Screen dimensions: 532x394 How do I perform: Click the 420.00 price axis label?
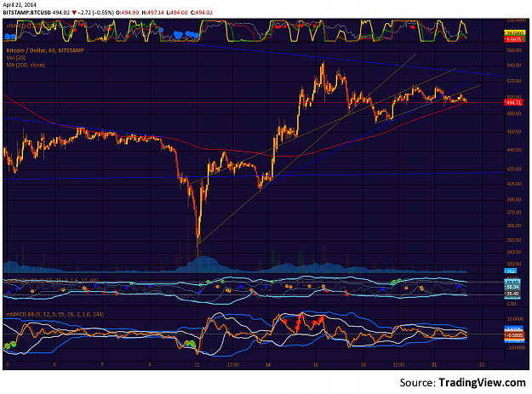coord(513,168)
